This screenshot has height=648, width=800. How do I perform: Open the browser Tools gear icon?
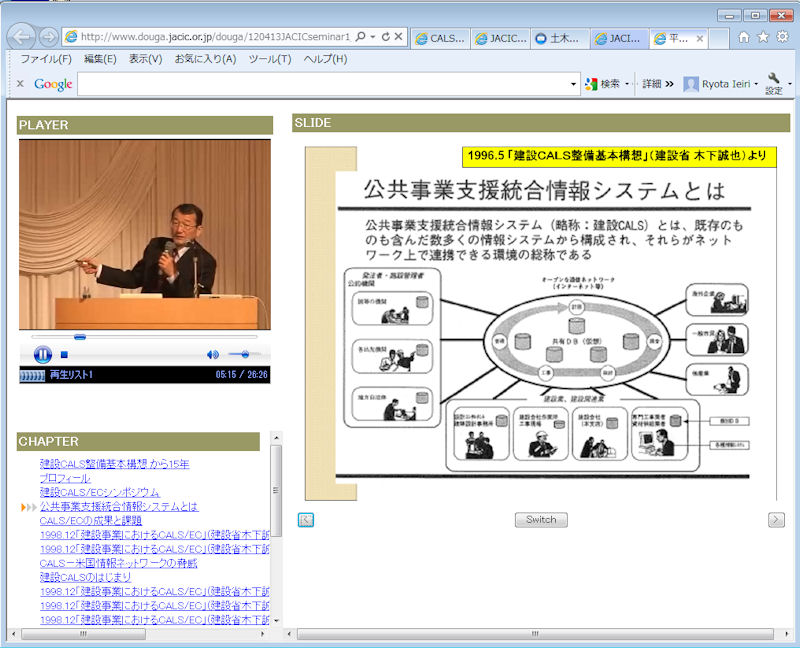pyautogui.click(x=782, y=37)
